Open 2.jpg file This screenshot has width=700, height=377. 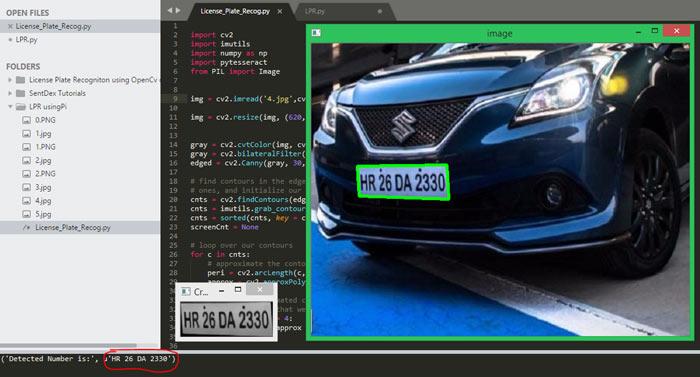point(43,160)
